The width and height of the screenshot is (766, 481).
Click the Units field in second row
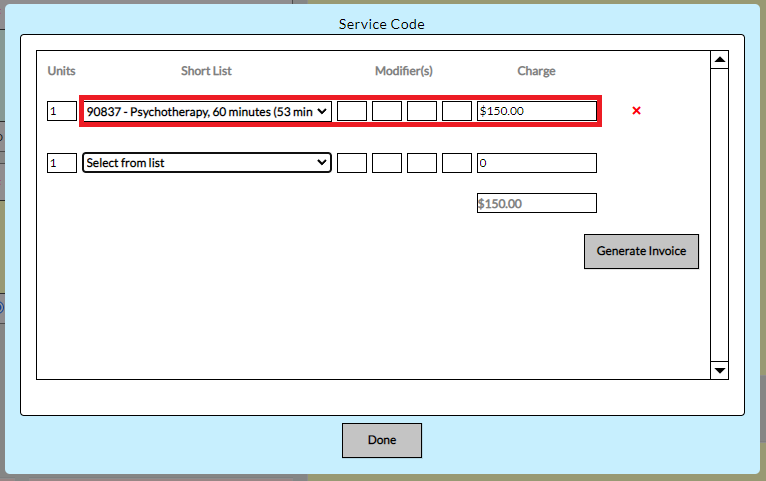(x=62, y=163)
